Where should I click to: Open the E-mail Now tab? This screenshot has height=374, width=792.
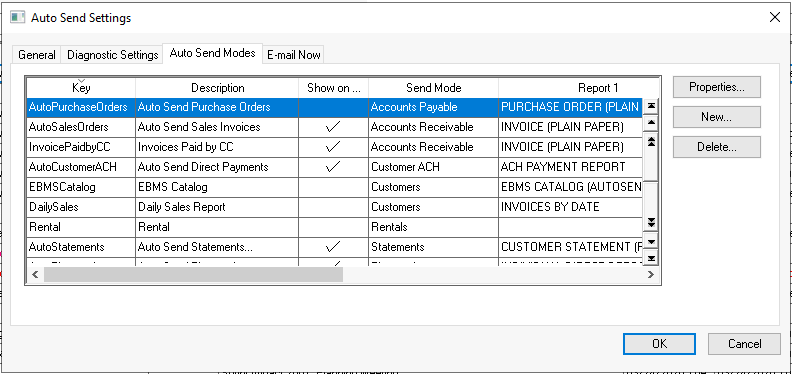click(x=293, y=55)
